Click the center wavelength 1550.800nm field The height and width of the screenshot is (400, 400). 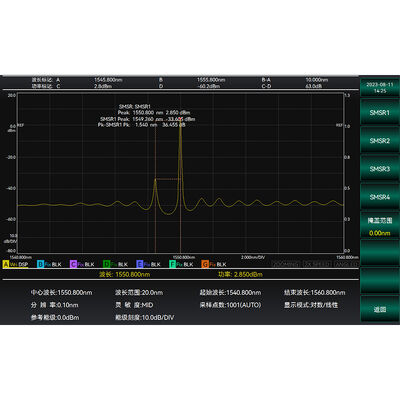point(61,292)
